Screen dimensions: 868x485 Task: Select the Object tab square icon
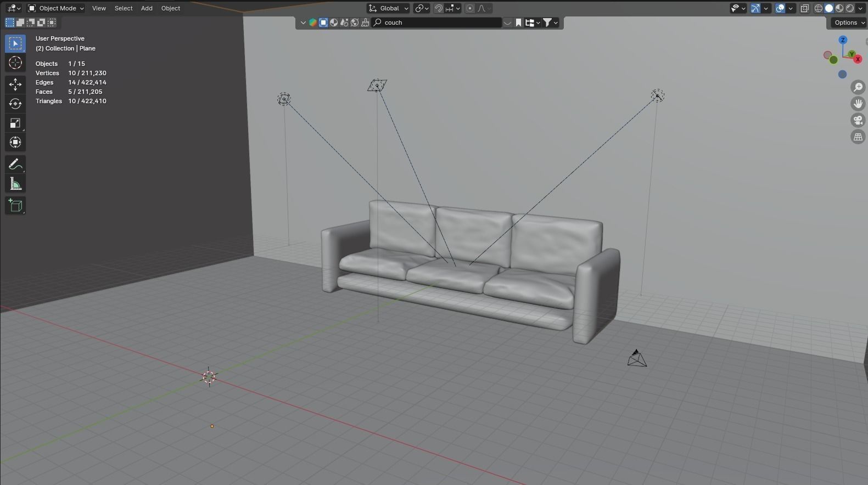[323, 22]
